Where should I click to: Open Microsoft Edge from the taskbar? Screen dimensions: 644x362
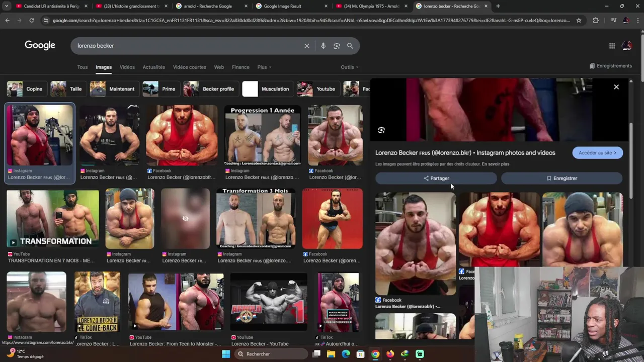346,354
